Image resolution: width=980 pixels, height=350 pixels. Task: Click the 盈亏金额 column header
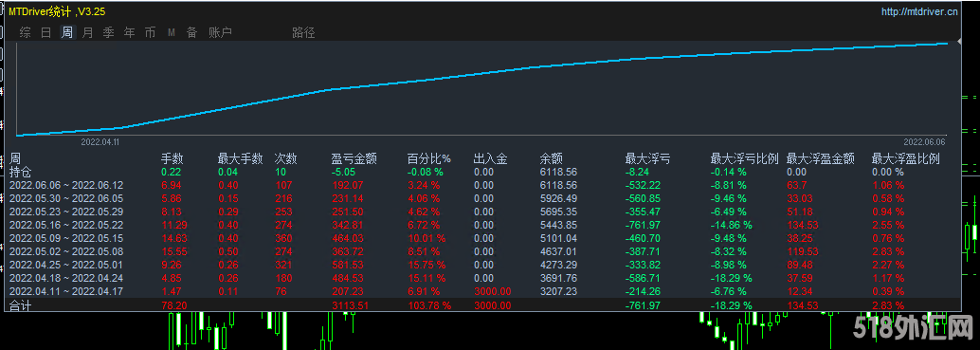[354, 158]
